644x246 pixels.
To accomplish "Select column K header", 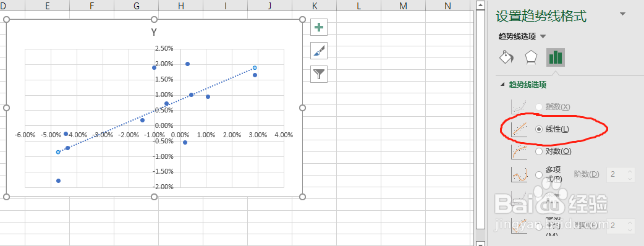I will [315, 6].
